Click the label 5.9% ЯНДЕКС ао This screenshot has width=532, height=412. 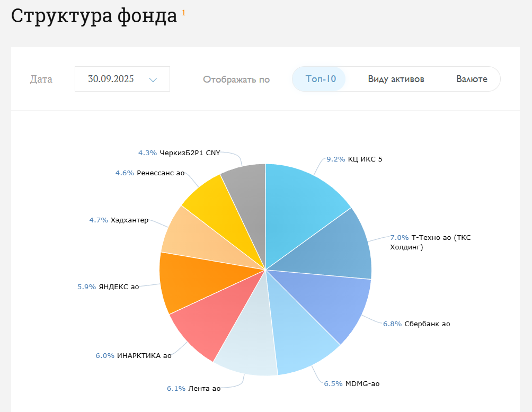point(108,287)
